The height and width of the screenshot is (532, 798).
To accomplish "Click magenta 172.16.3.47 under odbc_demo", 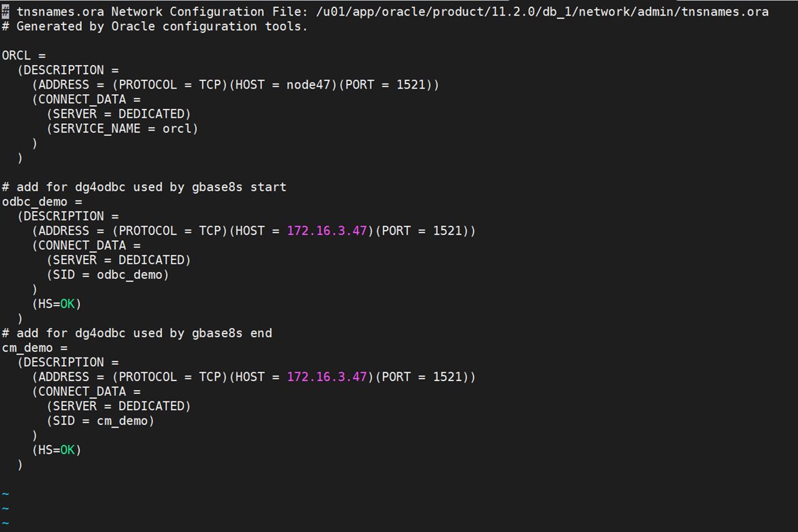I will [x=327, y=231].
